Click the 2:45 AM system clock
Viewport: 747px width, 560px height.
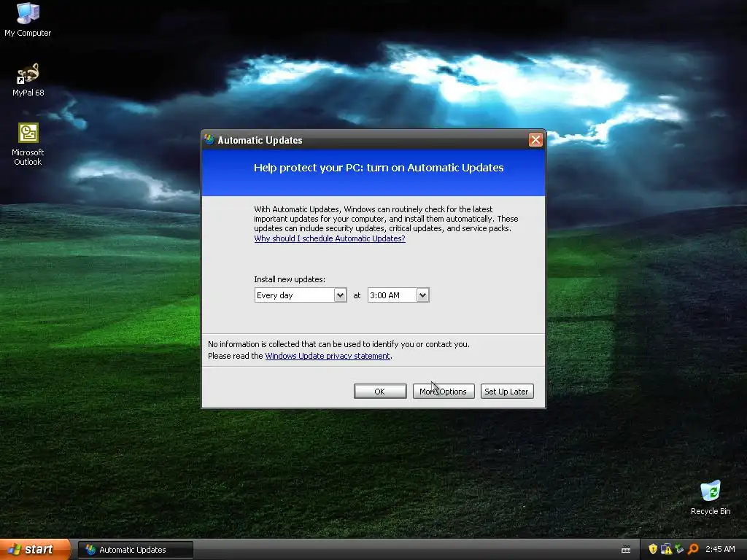(720, 549)
